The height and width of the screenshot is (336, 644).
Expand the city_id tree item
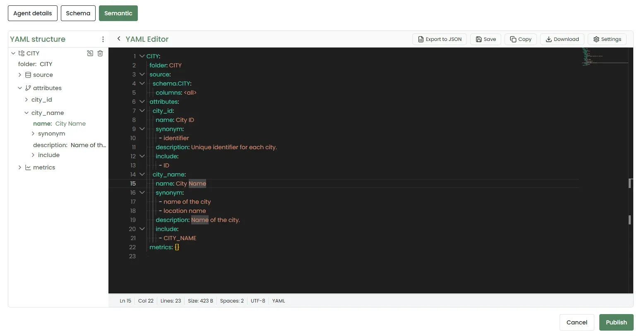tap(26, 100)
